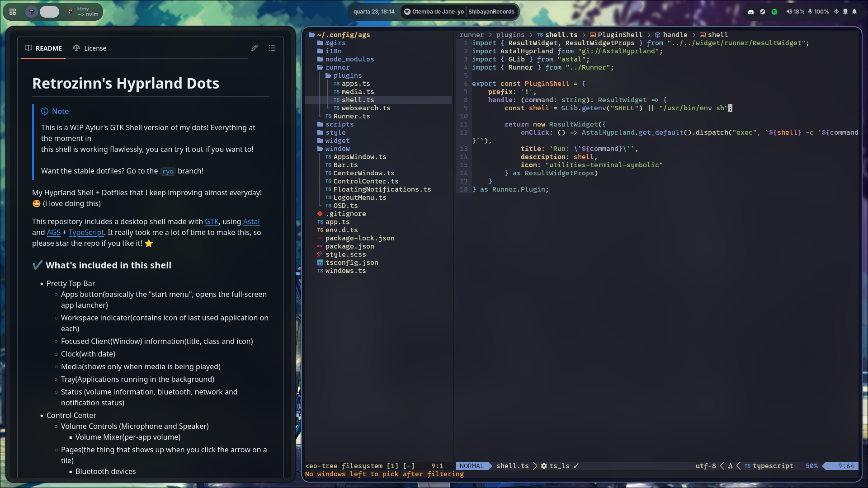
Task: Open env.d.ts in the file tree
Action: pos(337,230)
